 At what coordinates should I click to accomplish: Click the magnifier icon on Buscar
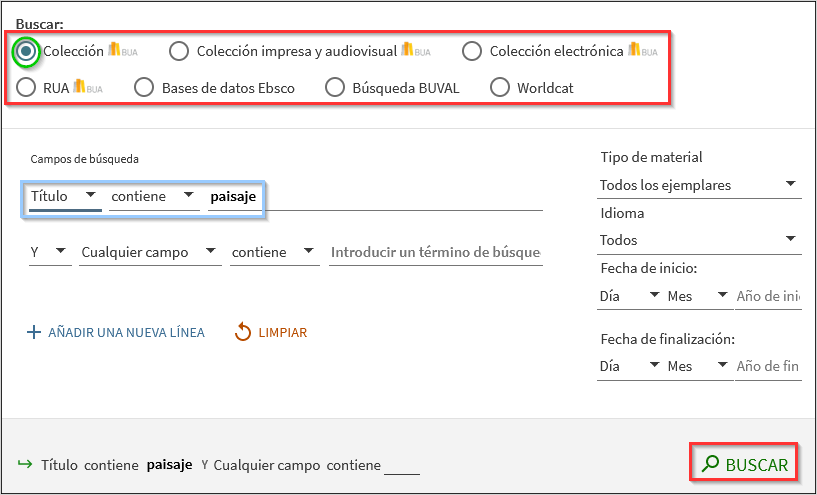tap(710, 464)
